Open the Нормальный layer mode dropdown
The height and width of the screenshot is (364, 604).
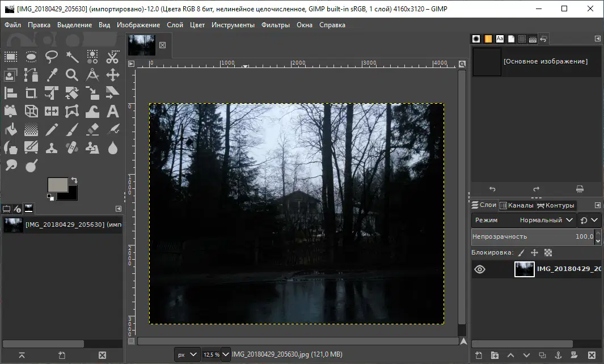point(546,220)
